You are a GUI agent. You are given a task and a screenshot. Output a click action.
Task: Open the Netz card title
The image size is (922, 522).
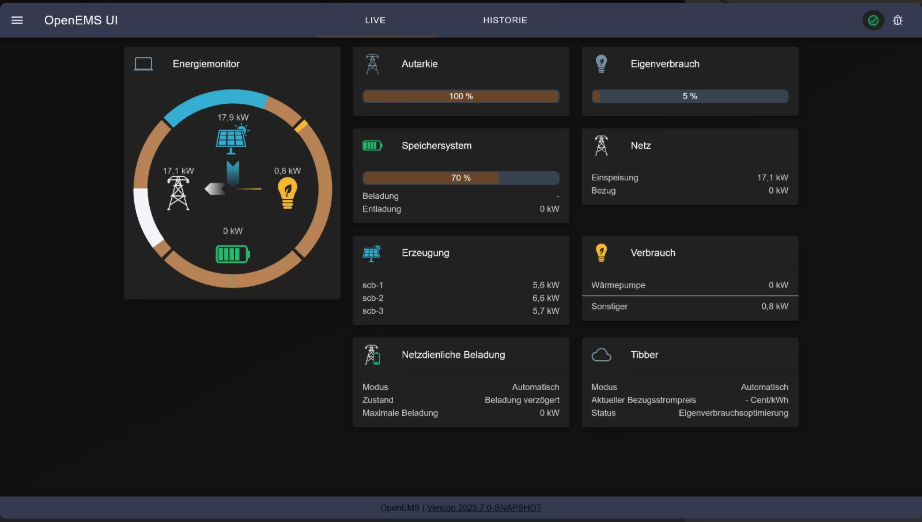tap(640, 146)
